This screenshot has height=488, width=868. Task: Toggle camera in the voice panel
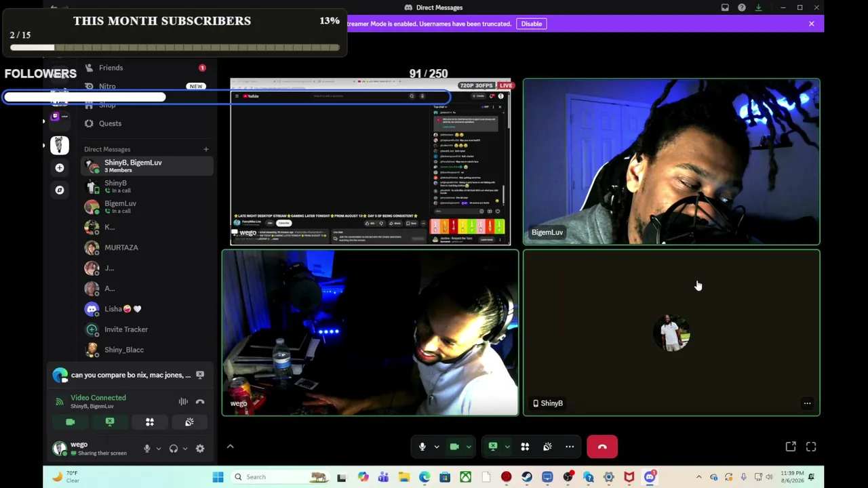tap(71, 422)
